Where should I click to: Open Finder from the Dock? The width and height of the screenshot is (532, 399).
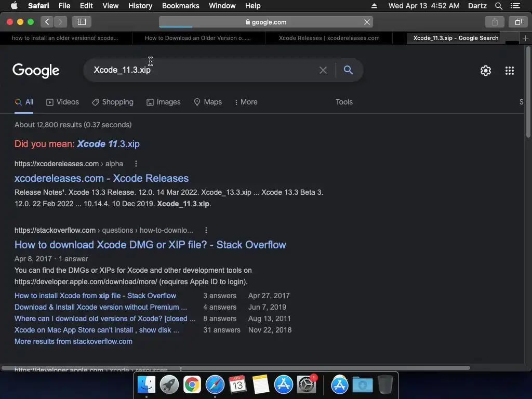point(146,385)
